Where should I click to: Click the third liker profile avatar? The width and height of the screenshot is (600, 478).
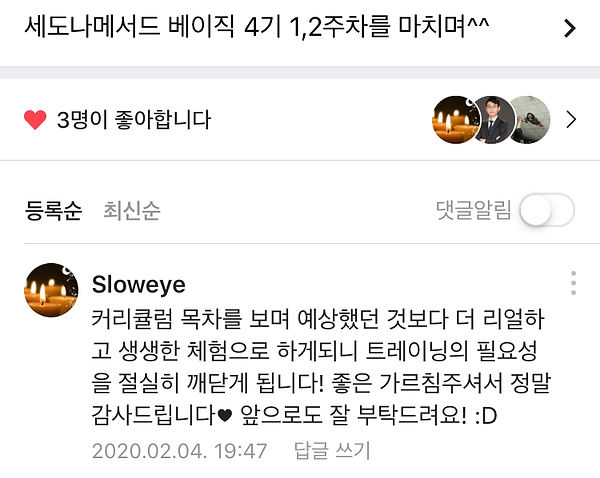(x=531, y=120)
